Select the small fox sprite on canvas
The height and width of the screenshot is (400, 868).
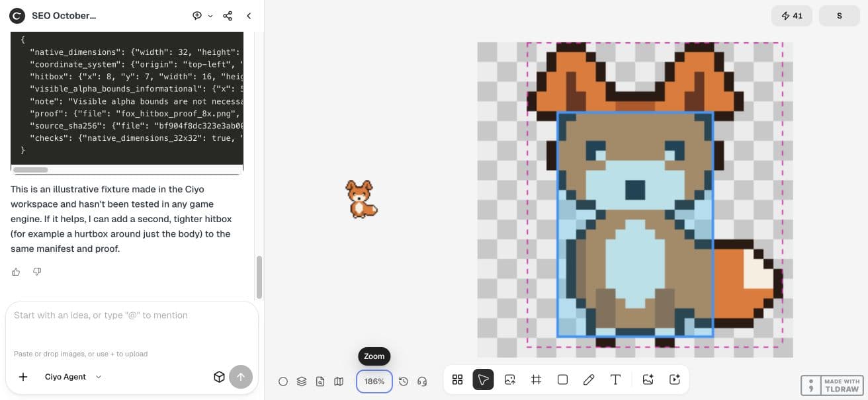pyautogui.click(x=361, y=199)
